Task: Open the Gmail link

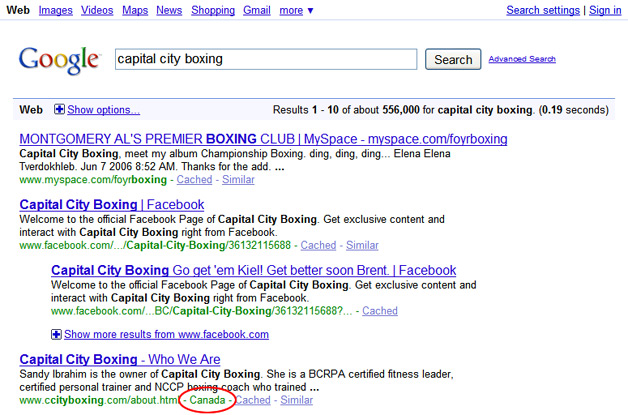Action: pyautogui.click(x=257, y=10)
